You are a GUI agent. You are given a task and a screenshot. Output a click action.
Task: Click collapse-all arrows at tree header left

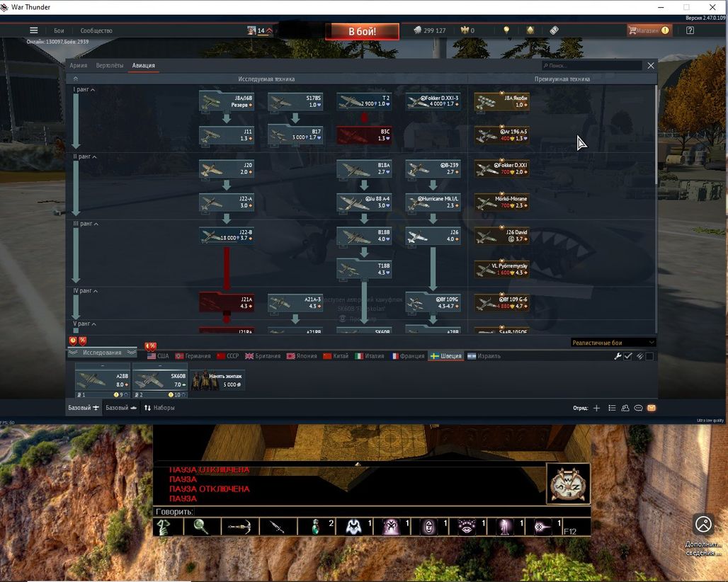point(76,79)
